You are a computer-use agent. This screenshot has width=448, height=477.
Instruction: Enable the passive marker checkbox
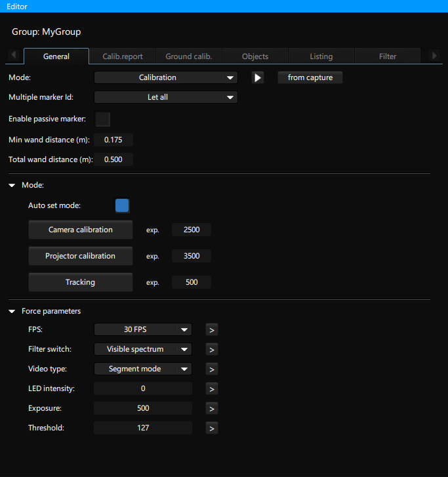[103, 119]
